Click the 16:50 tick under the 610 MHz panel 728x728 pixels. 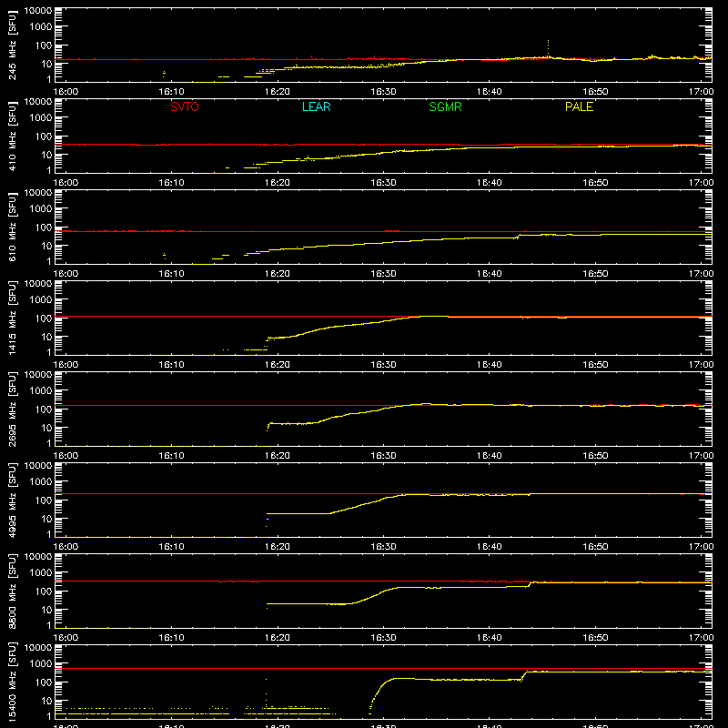pyautogui.click(x=595, y=274)
